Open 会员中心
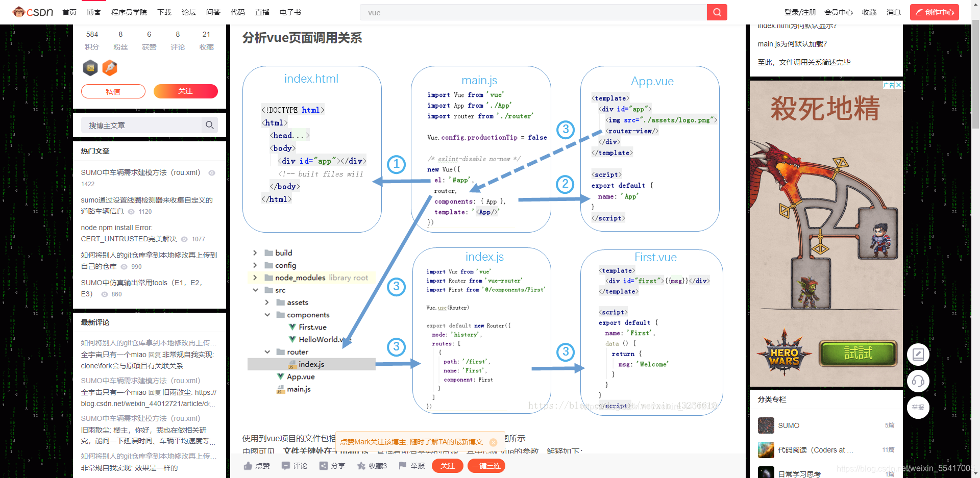This screenshot has width=980, height=478. point(839,12)
